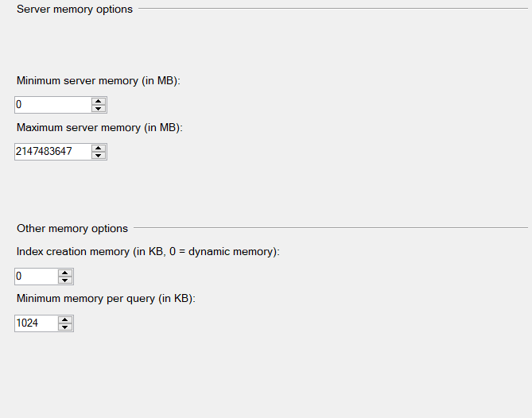Click the Other memory options divider line

coord(330,229)
